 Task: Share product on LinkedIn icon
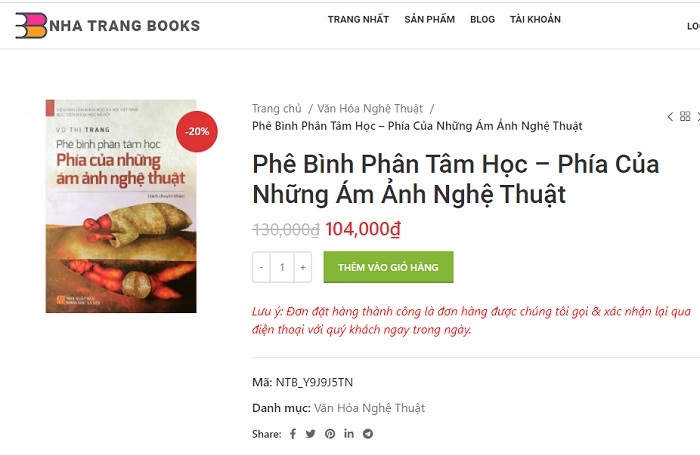click(x=349, y=433)
